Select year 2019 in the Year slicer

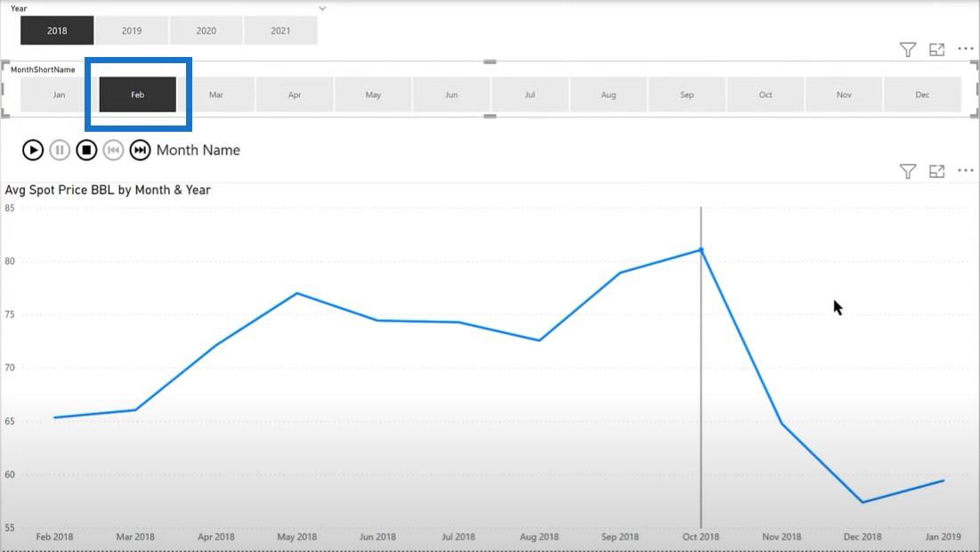click(x=131, y=30)
